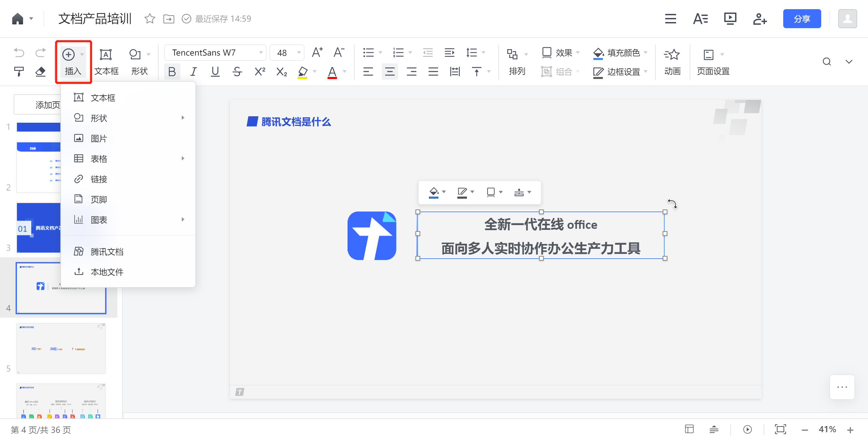Select slide 5 thumbnail

point(61,348)
